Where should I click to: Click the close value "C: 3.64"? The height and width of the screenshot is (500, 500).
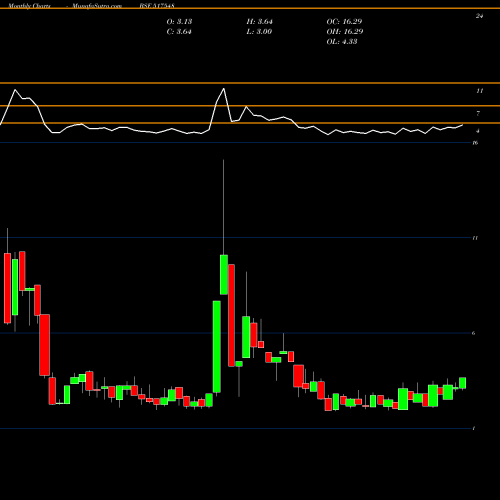coord(179,32)
